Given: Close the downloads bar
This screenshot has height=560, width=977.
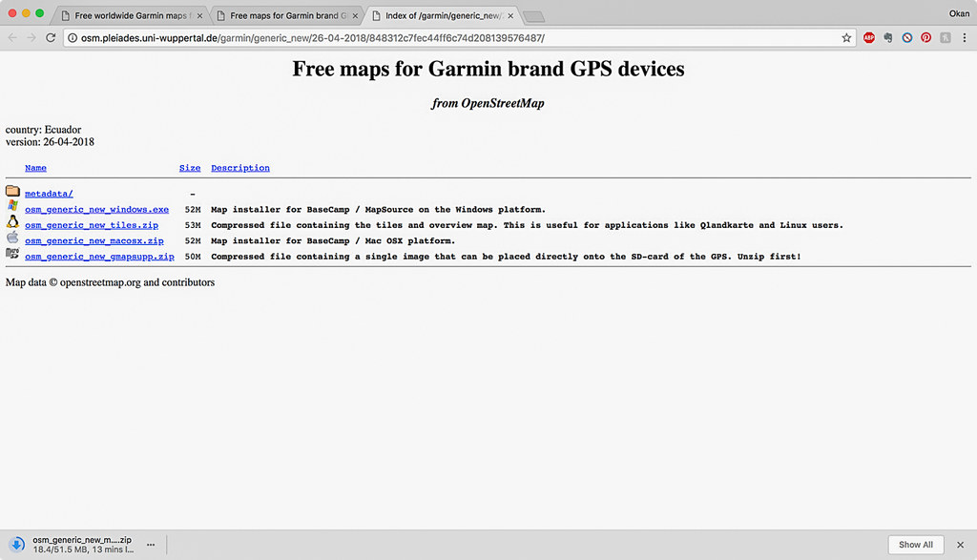Looking at the screenshot, I should point(960,545).
